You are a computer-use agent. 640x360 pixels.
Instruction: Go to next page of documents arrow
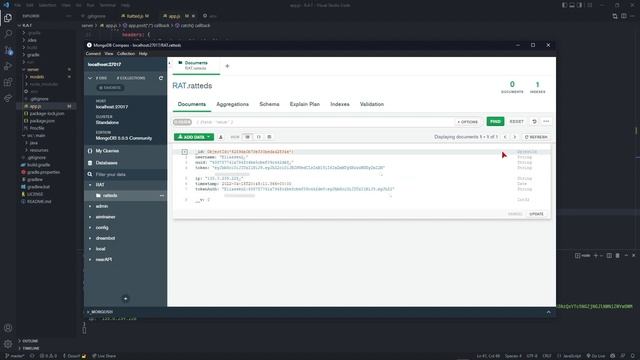coord(515,137)
